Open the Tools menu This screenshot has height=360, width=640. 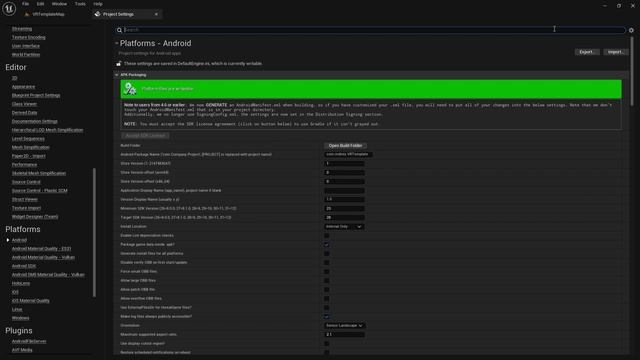pos(80,4)
